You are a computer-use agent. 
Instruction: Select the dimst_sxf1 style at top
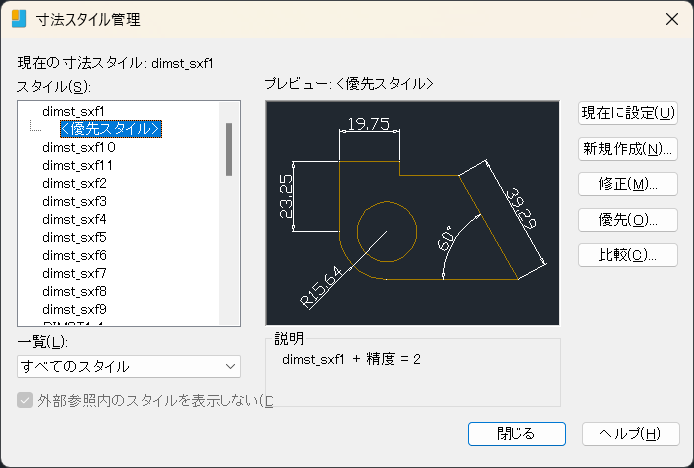click(x=73, y=111)
